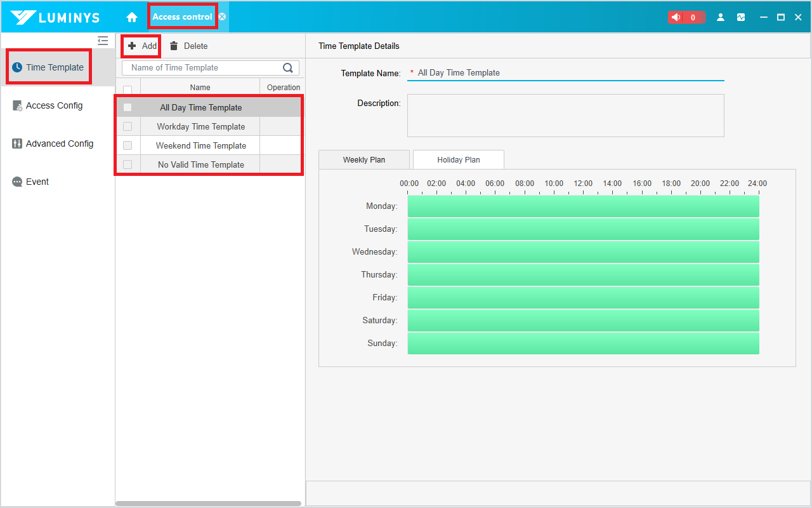Add a new time template
The height and width of the screenshot is (508, 812).
(141, 46)
